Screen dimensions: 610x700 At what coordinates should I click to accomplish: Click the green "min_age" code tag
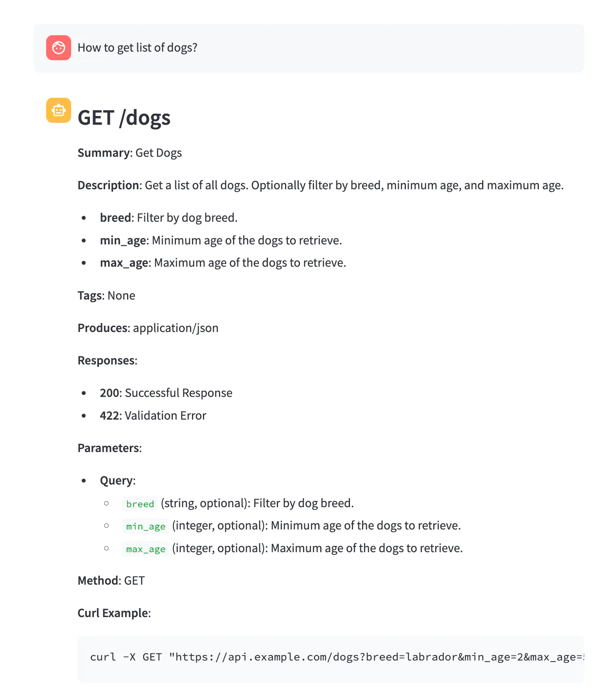pyautogui.click(x=145, y=526)
